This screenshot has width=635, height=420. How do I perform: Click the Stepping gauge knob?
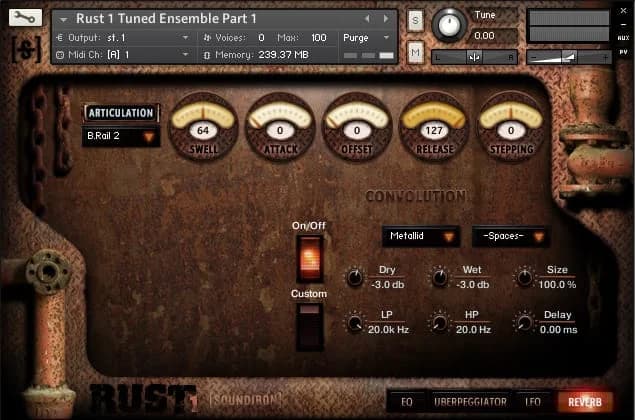coord(511,126)
